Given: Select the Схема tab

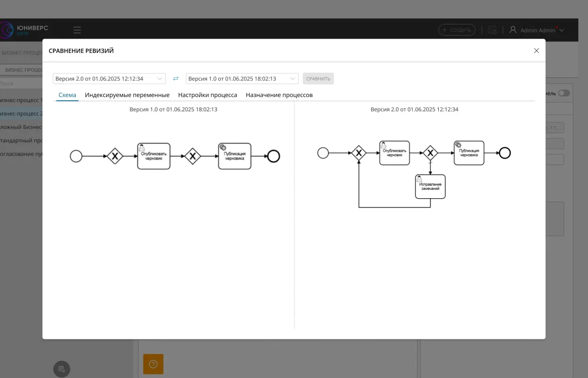Looking at the screenshot, I should click(67, 95).
